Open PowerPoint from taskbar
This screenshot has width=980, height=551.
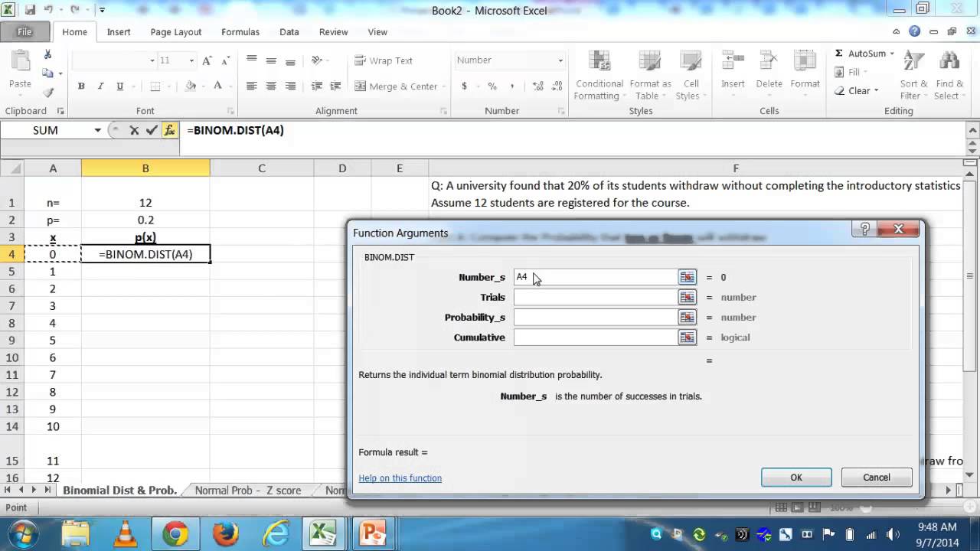(x=374, y=534)
